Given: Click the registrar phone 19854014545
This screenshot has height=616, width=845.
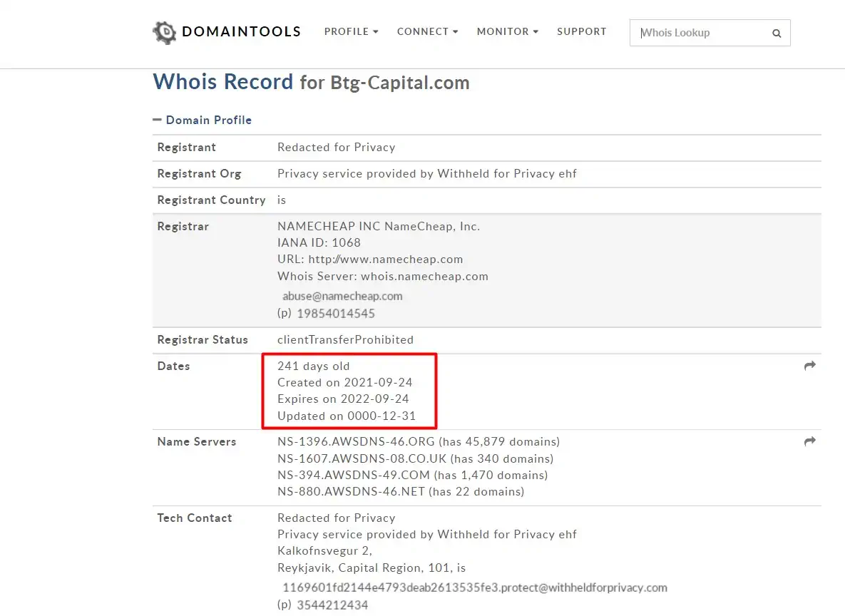Looking at the screenshot, I should pos(336,314).
